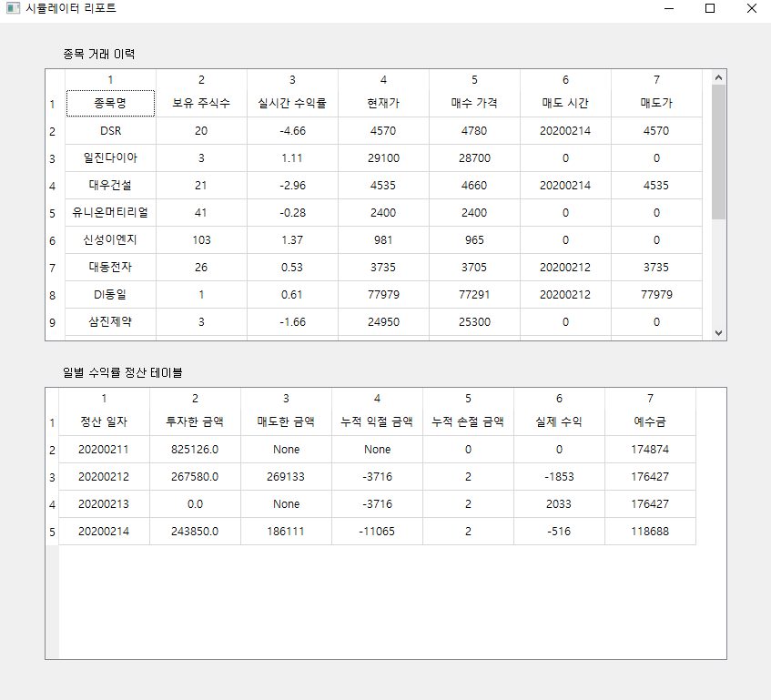Select the 25300 buy price cell

(474, 322)
